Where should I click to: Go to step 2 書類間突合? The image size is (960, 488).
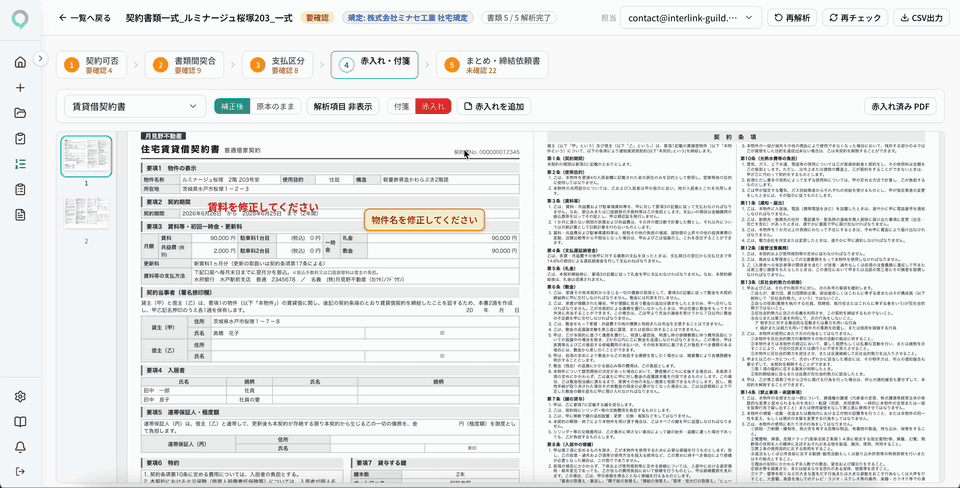pyautogui.click(x=184, y=65)
